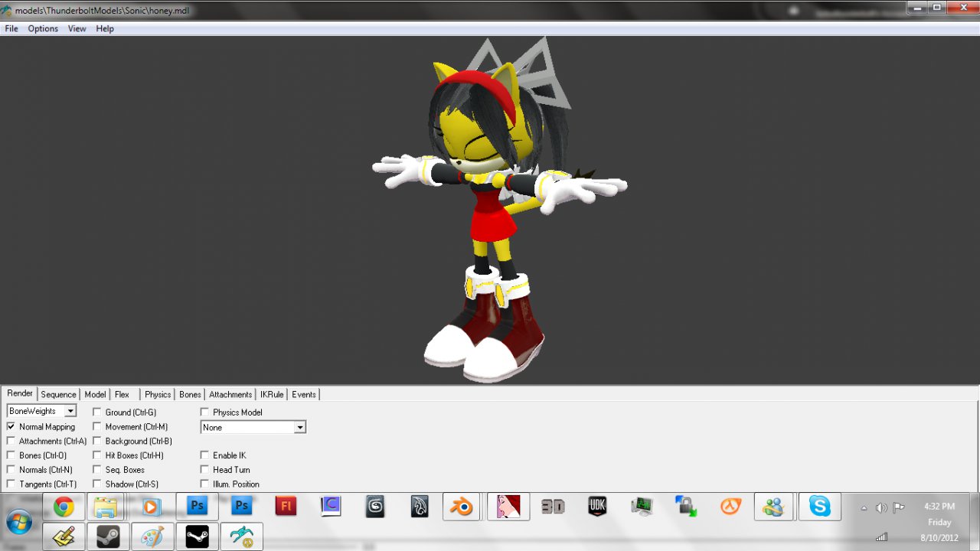Open the UDK taskbar icon

coord(597,507)
